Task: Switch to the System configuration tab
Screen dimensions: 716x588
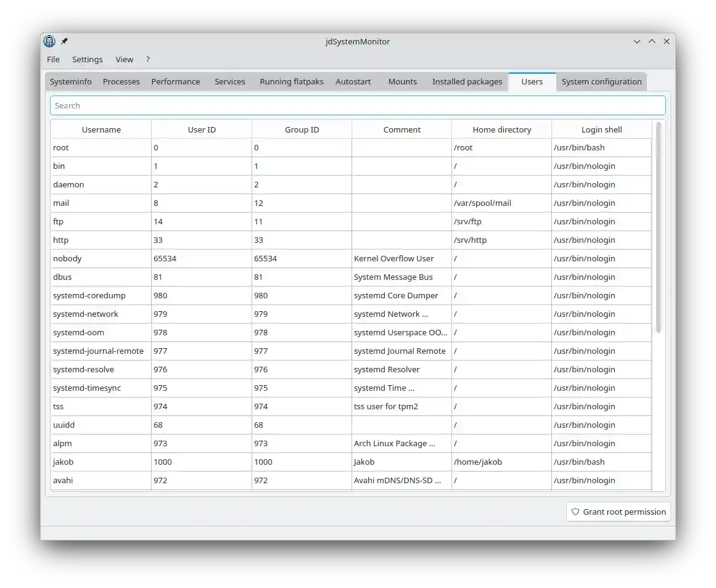Action: [x=601, y=81]
